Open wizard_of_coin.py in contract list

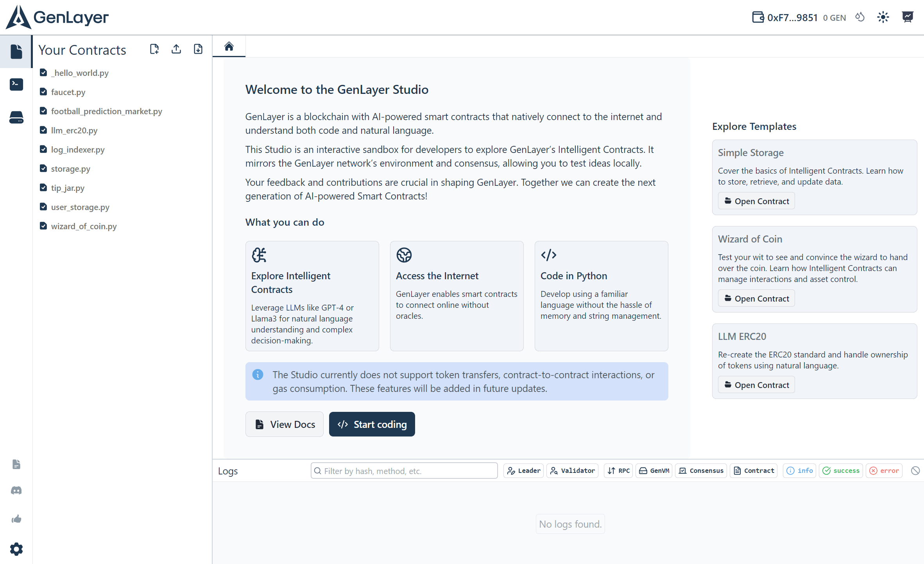pyautogui.click(x=84, y=226)
